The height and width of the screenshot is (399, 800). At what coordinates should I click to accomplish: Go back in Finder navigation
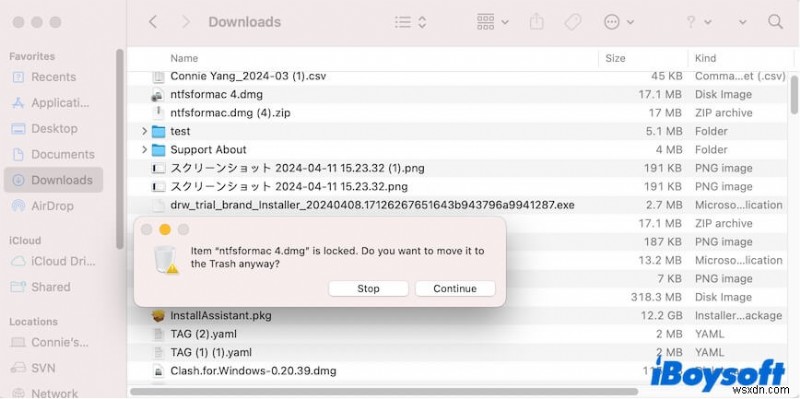[x=153, y=22]
